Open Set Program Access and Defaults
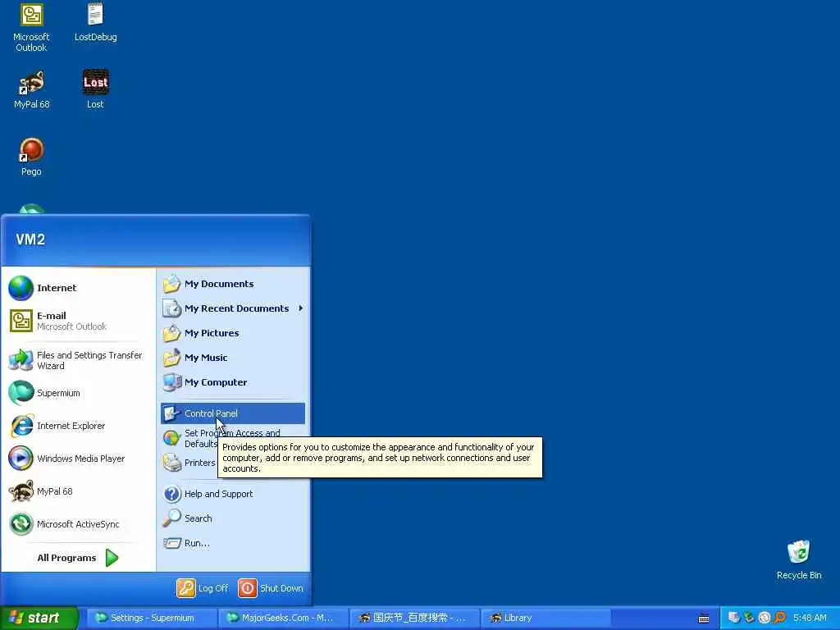Image resolution: width=840 pixels, height=630 pixels. [x=232, y=438]
